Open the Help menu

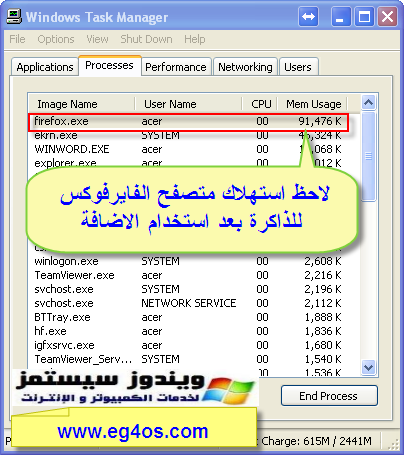pyautogui.click(x=195, y=39)
